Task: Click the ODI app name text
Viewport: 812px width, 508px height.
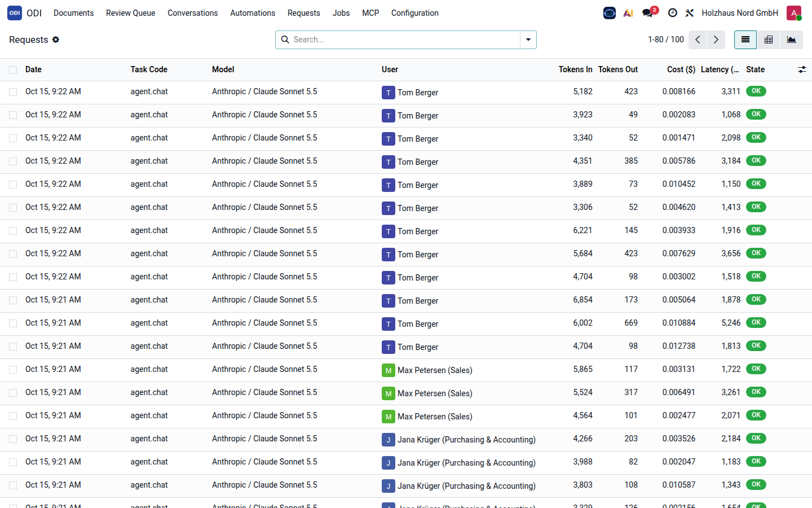Action: [x=34, y=13]
